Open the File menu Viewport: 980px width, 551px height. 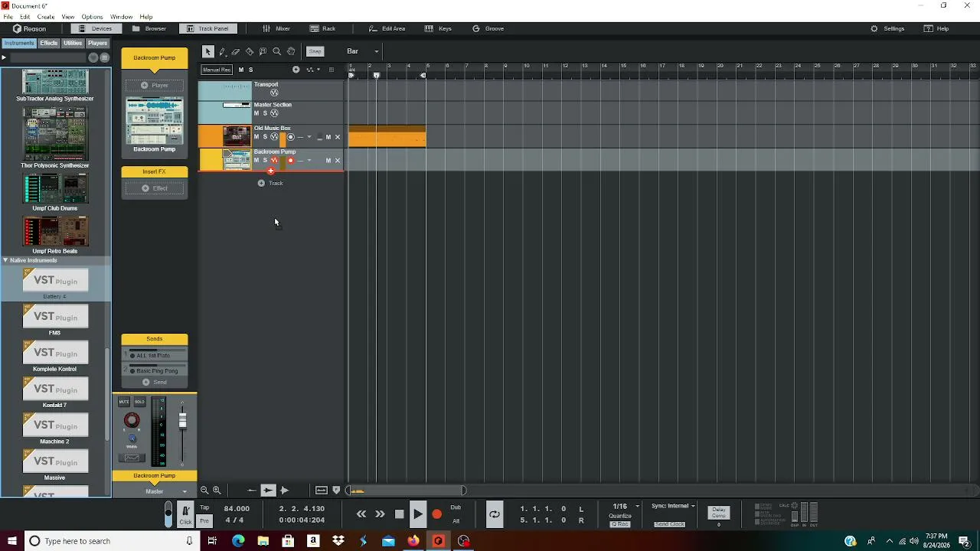[8, 17]
